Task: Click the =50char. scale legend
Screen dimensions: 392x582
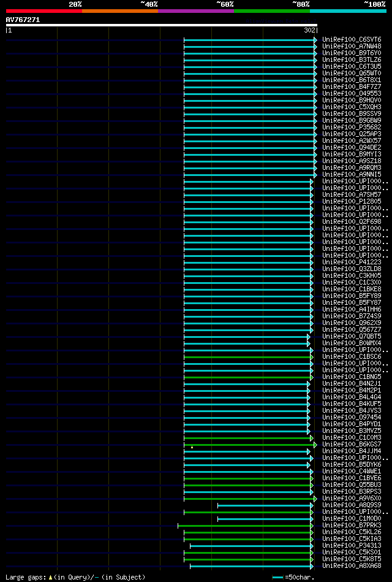Action: coord(293,578)
